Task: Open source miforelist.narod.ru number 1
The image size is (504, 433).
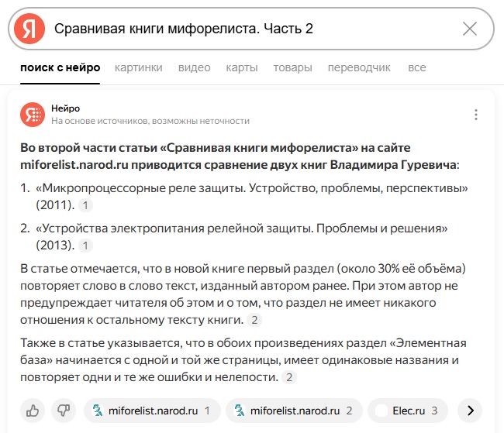Action: click(152, 411)
